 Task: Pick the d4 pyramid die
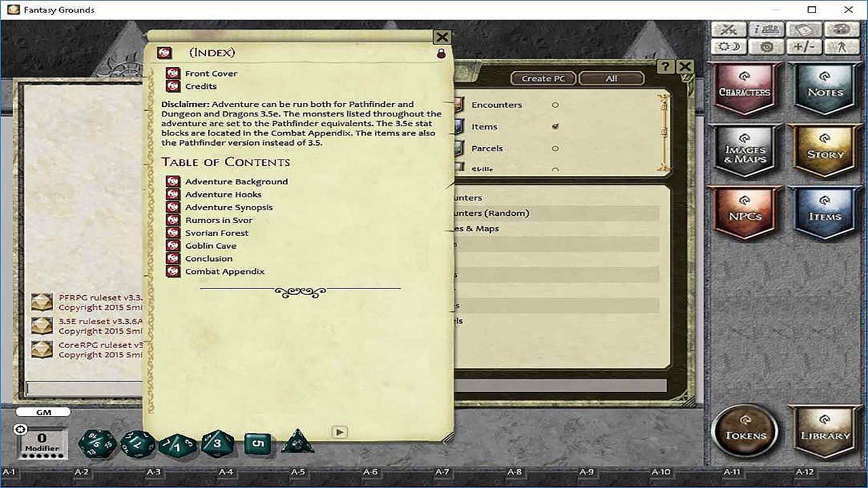pos(297,442)
